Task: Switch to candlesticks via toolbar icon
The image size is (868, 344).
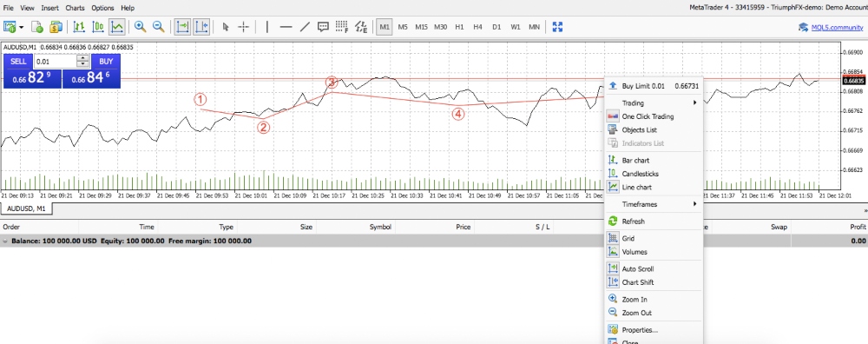Action: (x=98, y=27)
